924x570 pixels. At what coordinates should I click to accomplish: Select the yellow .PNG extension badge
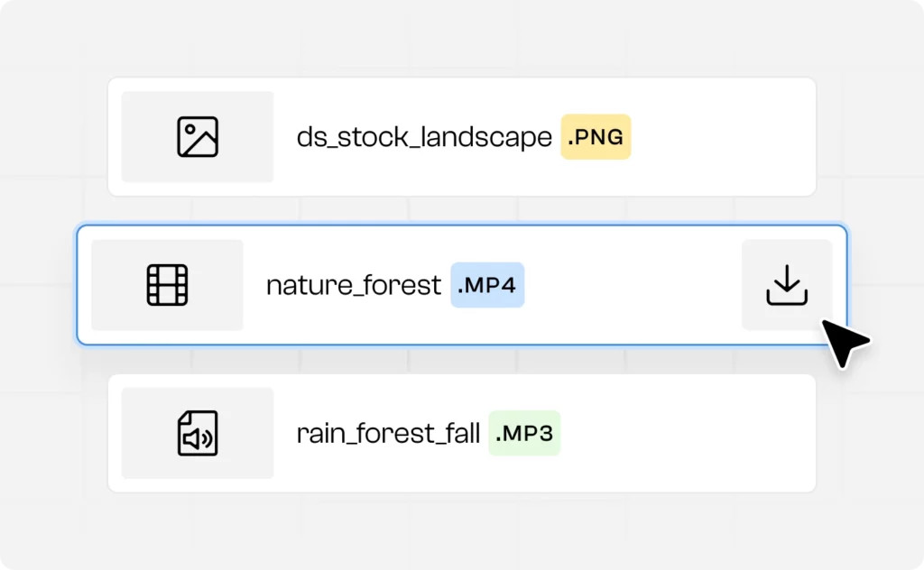596,137
